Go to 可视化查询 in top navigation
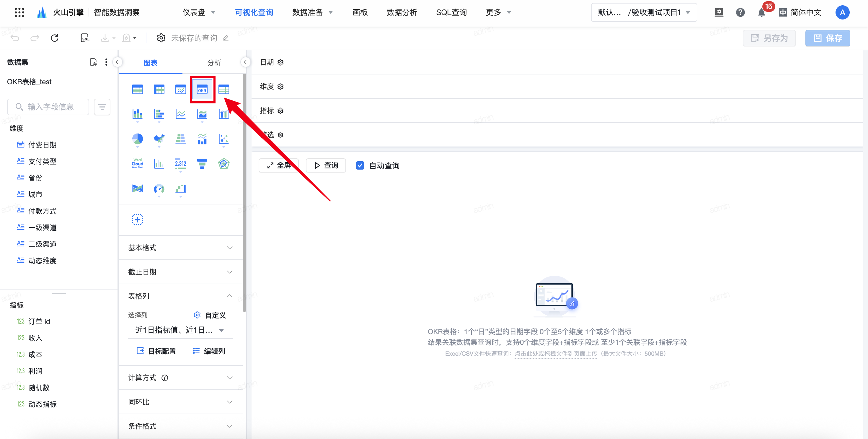The image size is (868, 439). [254, 12]
